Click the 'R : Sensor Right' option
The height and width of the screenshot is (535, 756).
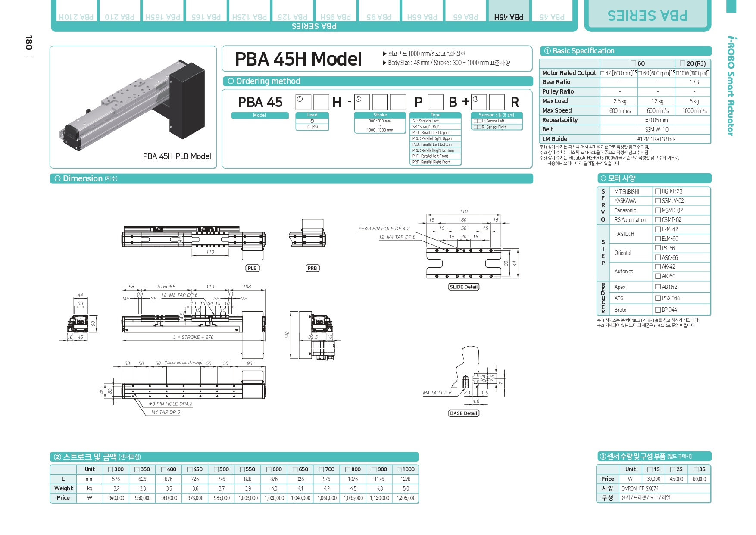[x=497, y=127]
